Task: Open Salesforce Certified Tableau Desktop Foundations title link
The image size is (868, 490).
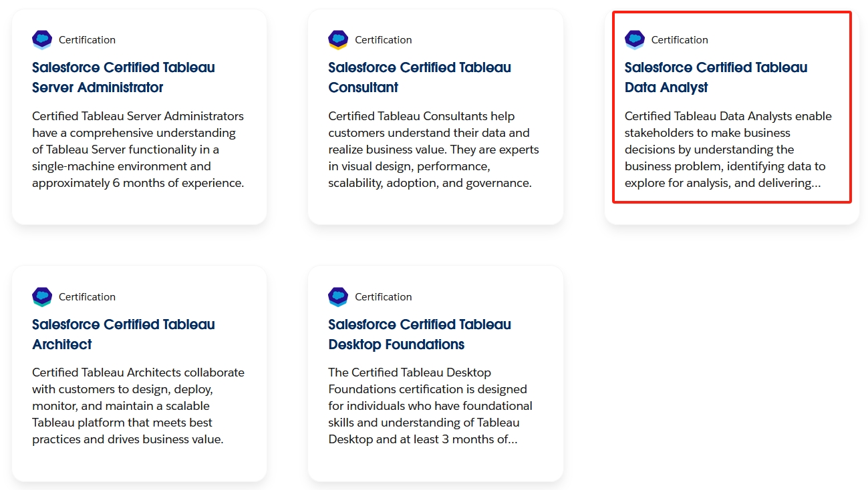Action: pyautogui.click(x=420, y=334)
